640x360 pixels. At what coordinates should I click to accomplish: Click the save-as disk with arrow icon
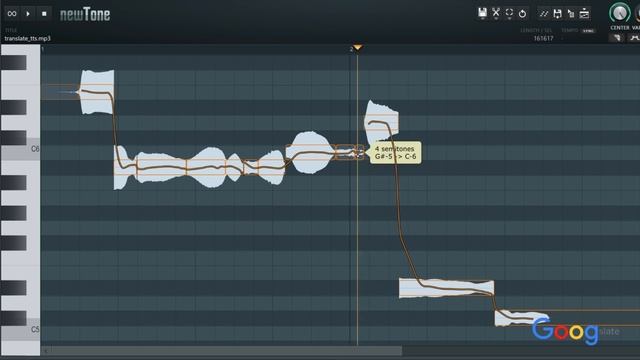tap(557, 13)
